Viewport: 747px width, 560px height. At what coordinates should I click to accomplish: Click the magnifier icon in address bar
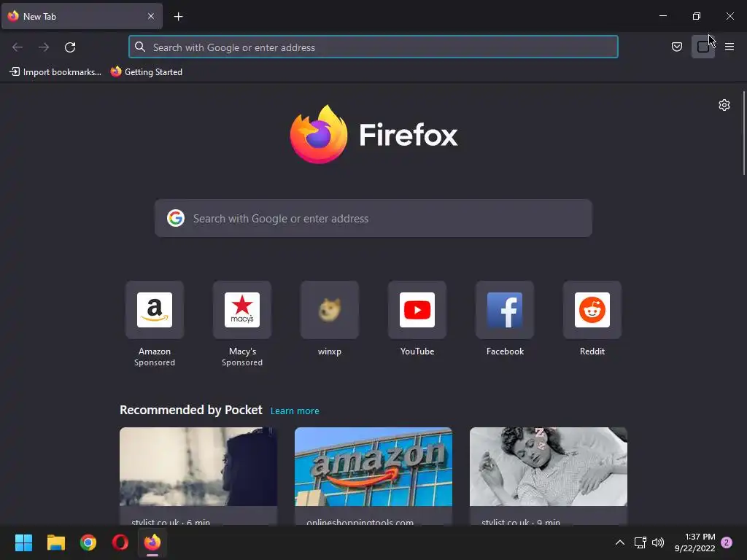[x=139, y=47]
